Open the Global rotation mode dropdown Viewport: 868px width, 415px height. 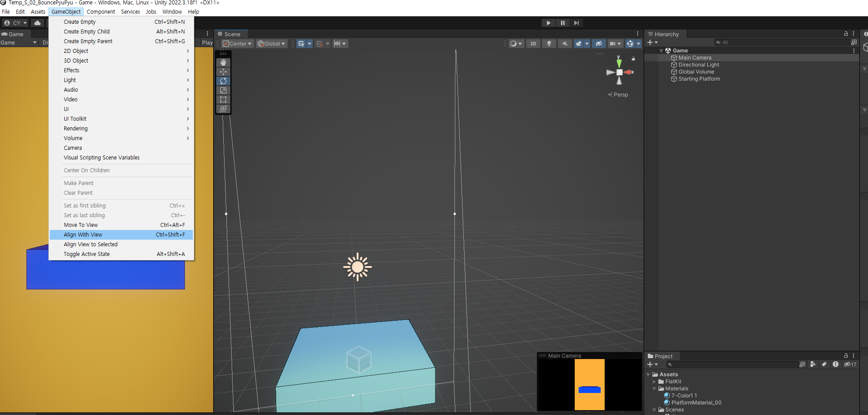click(272, 44)
